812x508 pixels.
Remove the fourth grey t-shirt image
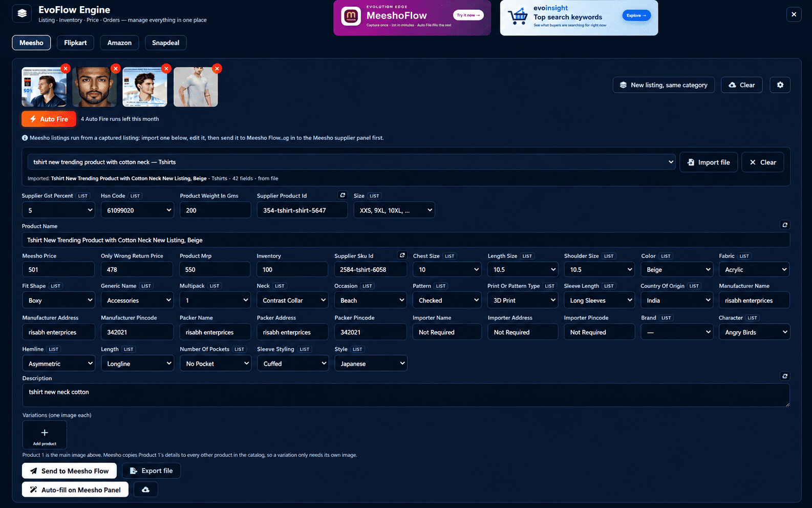[x=217, y=69]
